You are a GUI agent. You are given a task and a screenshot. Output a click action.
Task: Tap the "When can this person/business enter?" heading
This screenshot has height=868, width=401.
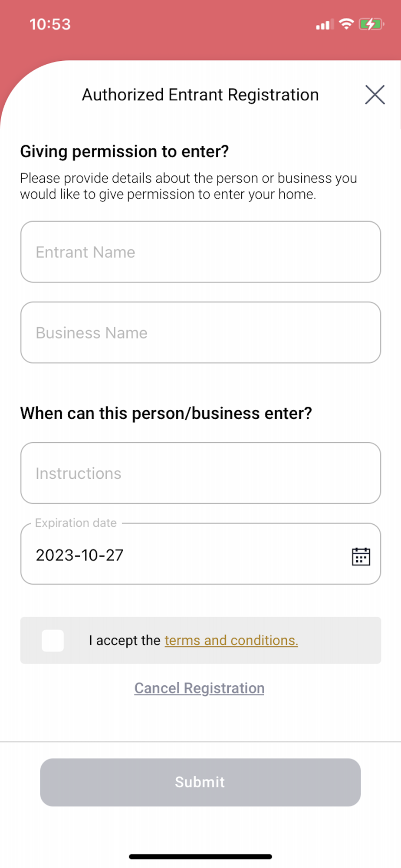pyautogui.click(x=166, y=413)
